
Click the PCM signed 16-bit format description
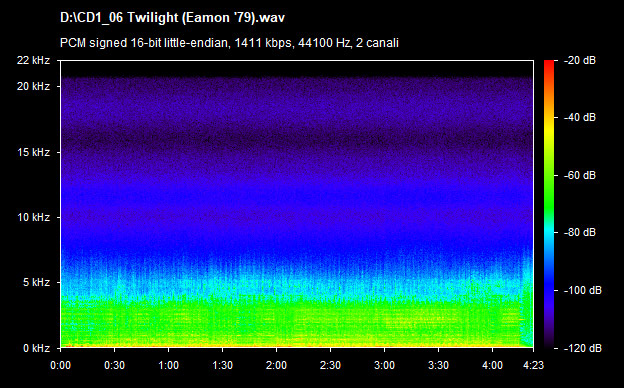(x=229, y=43)
